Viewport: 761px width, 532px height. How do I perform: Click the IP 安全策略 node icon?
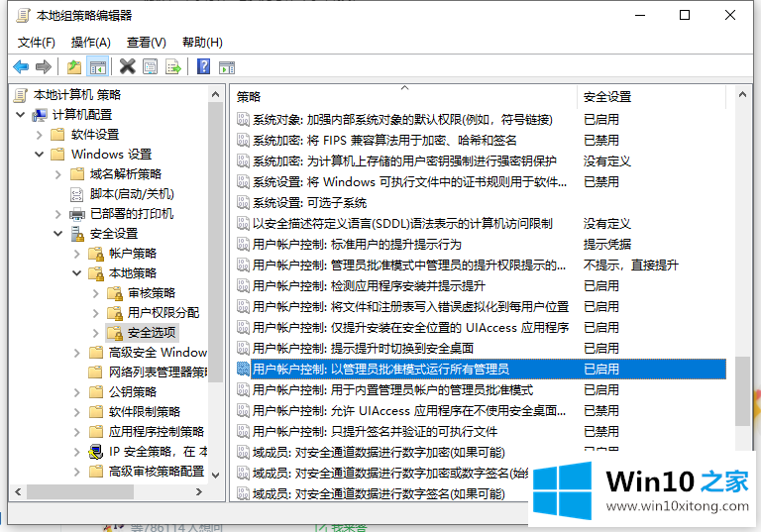(96, 452)
